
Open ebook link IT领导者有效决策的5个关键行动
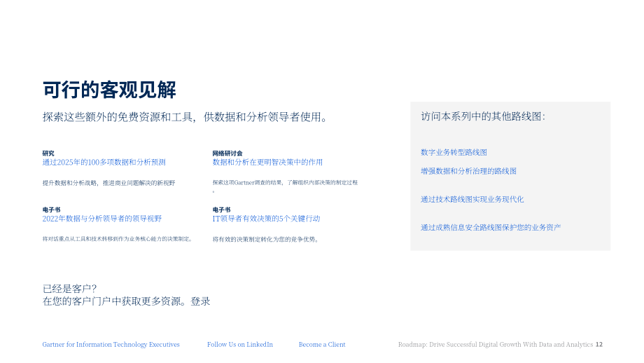click(266, 219)
